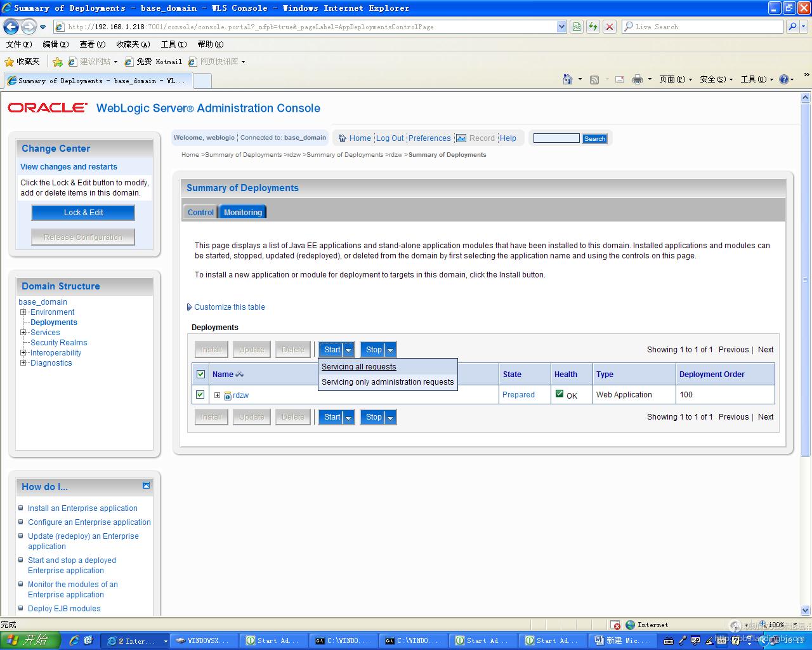Screen dimensions: 812x650
Task: Select Servicing all requests menu option
Action: (x=358, y=367)
